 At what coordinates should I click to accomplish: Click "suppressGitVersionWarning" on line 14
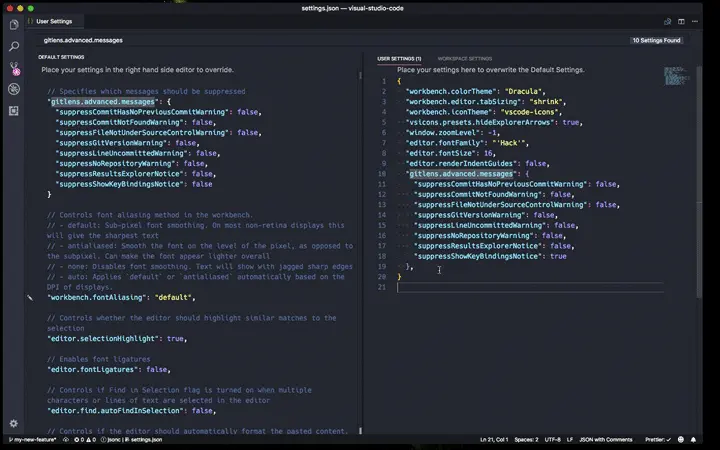469,215
